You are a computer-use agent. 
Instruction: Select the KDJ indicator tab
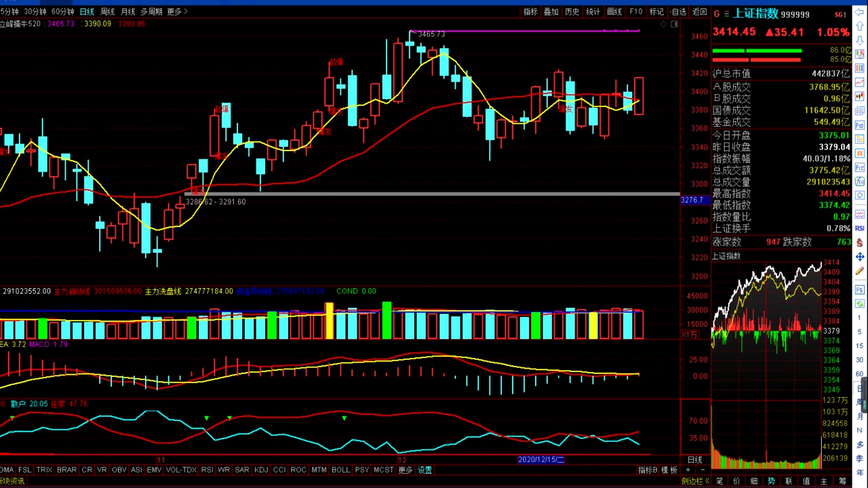[x=261, y=470]
